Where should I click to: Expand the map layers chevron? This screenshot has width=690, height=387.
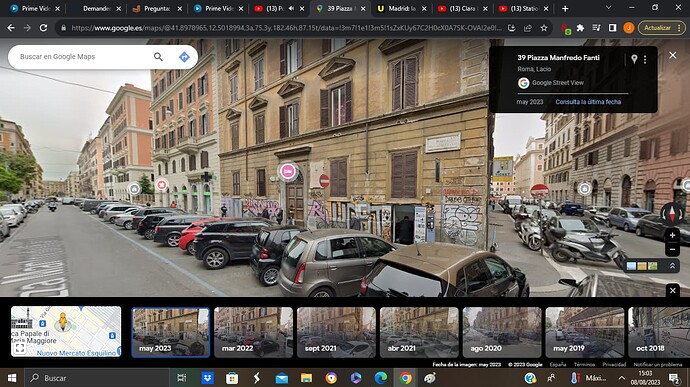coord(673,266)
